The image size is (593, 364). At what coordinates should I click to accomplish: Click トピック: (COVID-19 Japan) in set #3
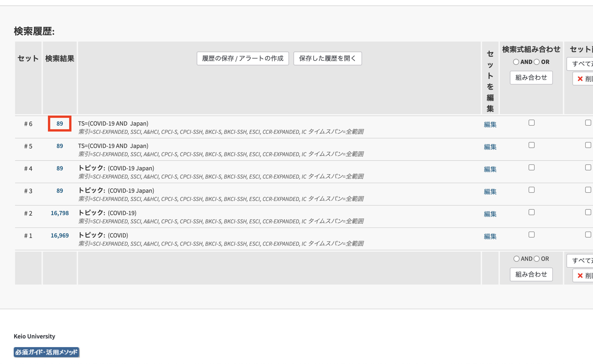pyautogui.click(x=116, y=191)
